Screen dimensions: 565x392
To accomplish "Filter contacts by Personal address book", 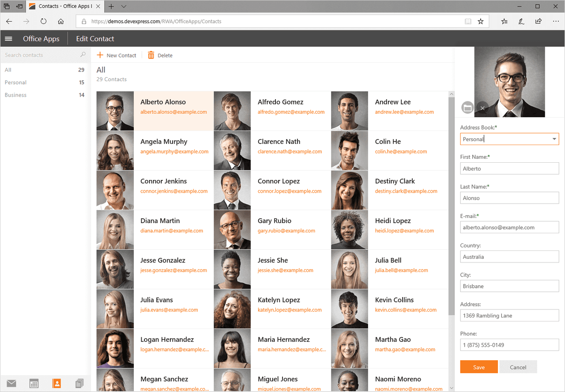I will coord(45,82).
